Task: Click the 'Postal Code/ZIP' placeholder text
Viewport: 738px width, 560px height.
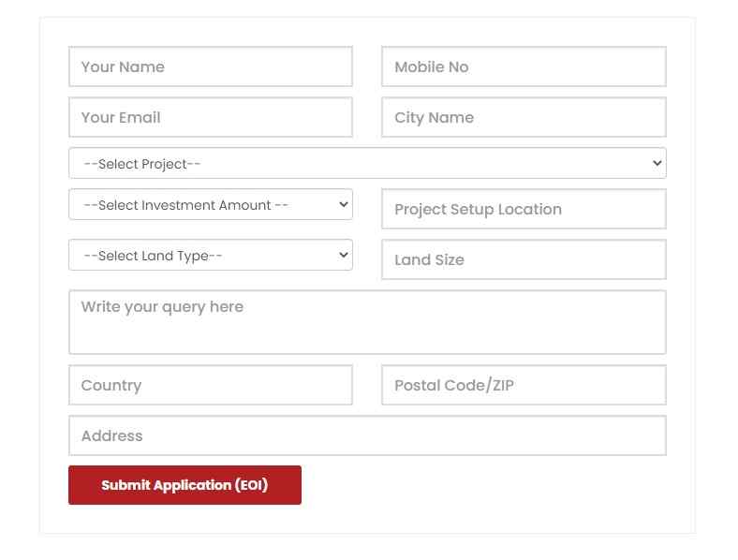Action: [454, 385]
